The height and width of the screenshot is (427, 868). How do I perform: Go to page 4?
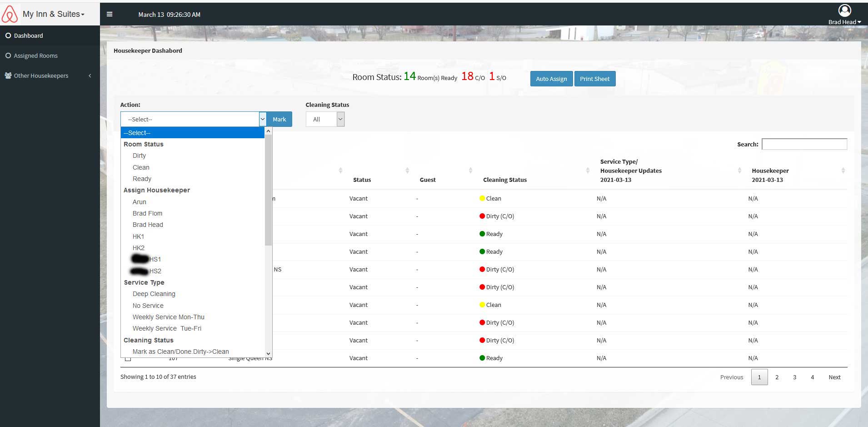click(x=813, y=377)
